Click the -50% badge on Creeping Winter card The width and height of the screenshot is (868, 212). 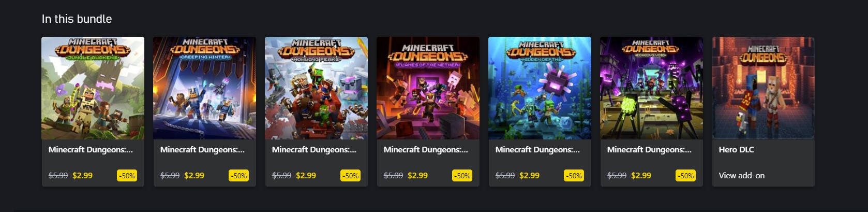point(239,176)
